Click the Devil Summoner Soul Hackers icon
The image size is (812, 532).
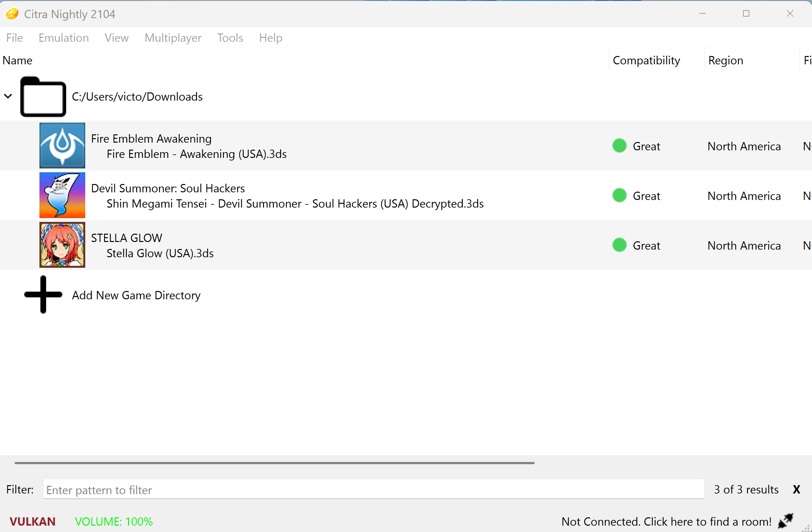point(62,195)
